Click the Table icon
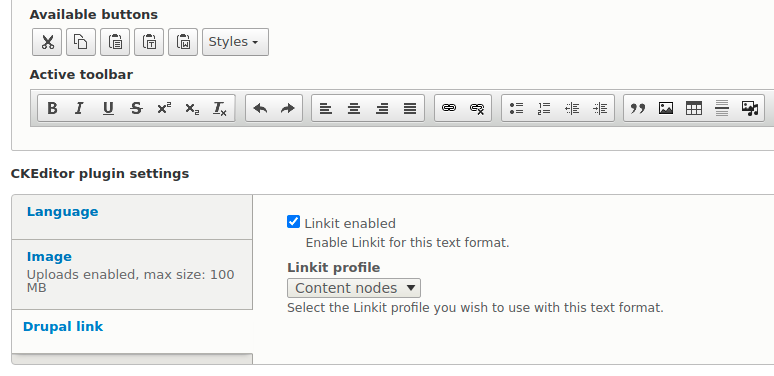 (x=694, y=108)
